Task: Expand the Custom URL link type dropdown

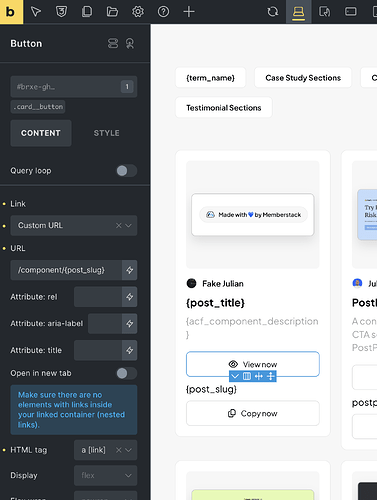Action: [x=128, y=226]
